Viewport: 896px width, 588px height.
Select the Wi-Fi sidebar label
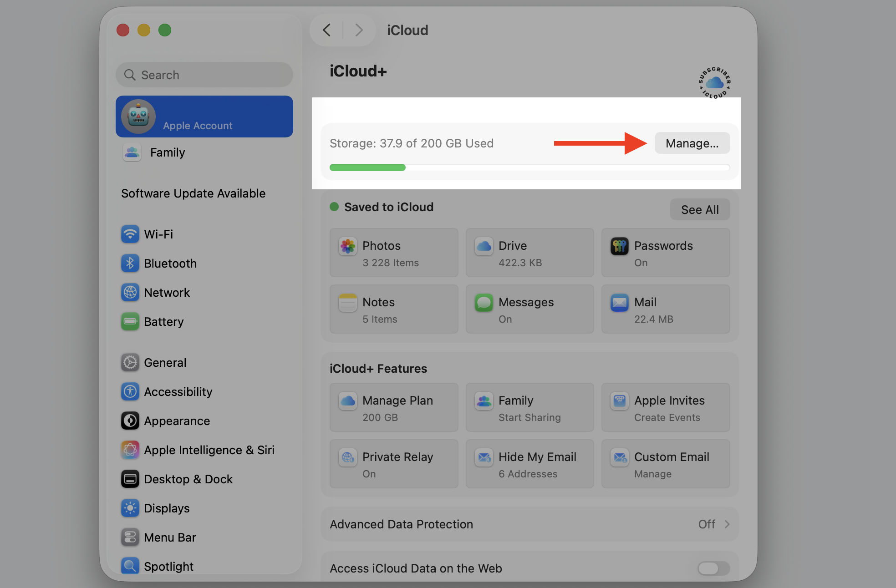point(158,234)
